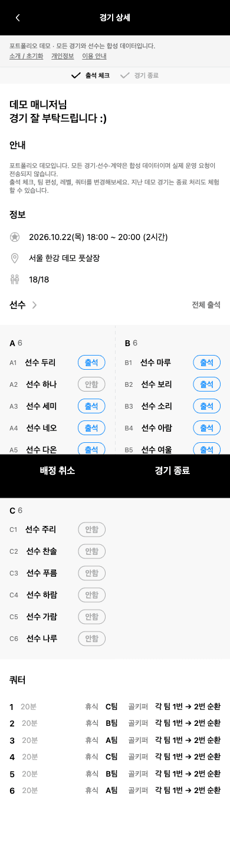Click the location pin icon
230x868 pixels.
15,258
